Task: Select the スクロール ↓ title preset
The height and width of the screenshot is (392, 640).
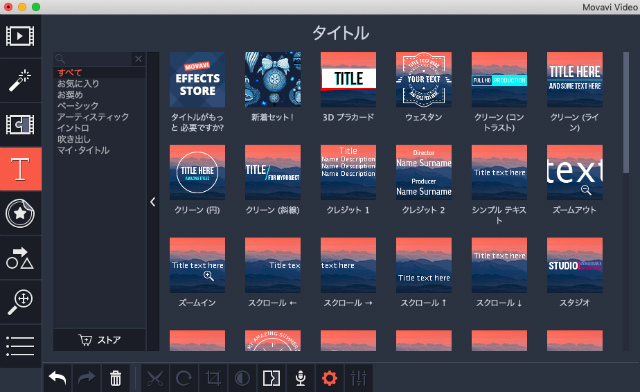Action: click(499, 265)
